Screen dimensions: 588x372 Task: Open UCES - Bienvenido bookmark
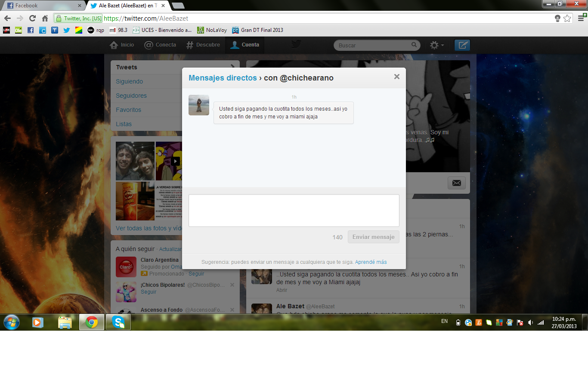162,30
